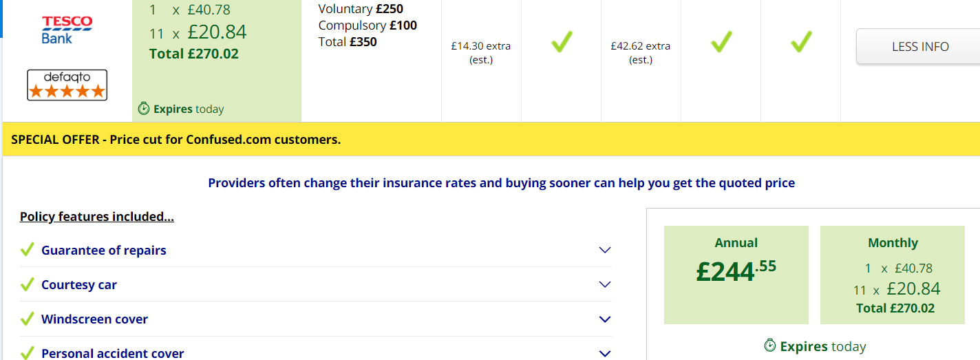Click the £14.30 extra (est.) cell

[x=481, y=53]
